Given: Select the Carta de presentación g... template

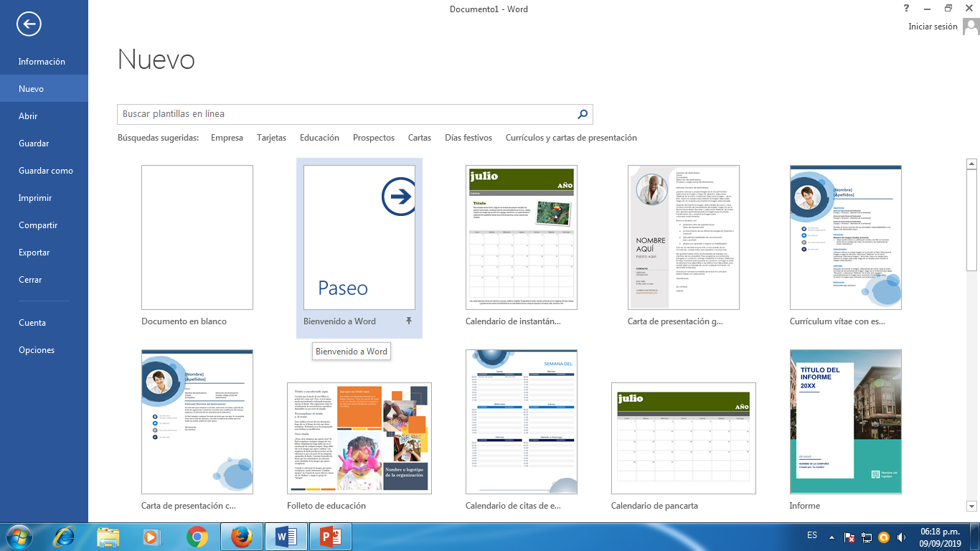Looking at the screenshot, I should pyautogui.click(x=684, y=237).
